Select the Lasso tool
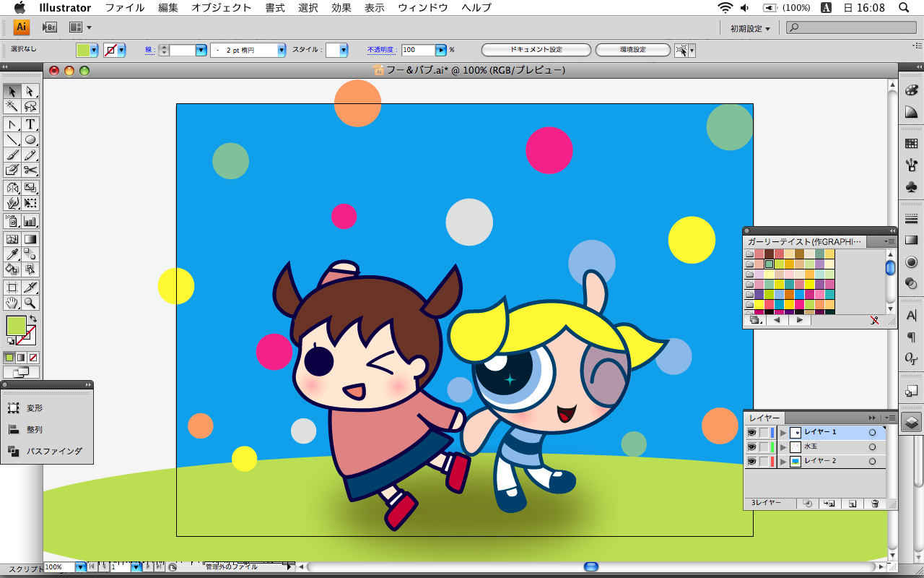The height and width of the screenshot is (578, 924). point(30,106)
